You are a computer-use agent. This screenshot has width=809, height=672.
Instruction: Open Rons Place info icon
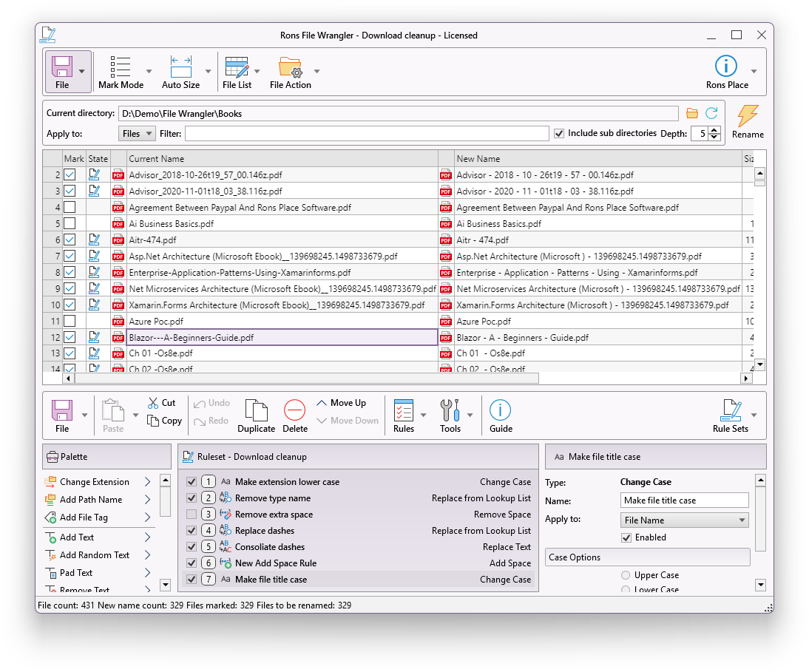point(726,66)
